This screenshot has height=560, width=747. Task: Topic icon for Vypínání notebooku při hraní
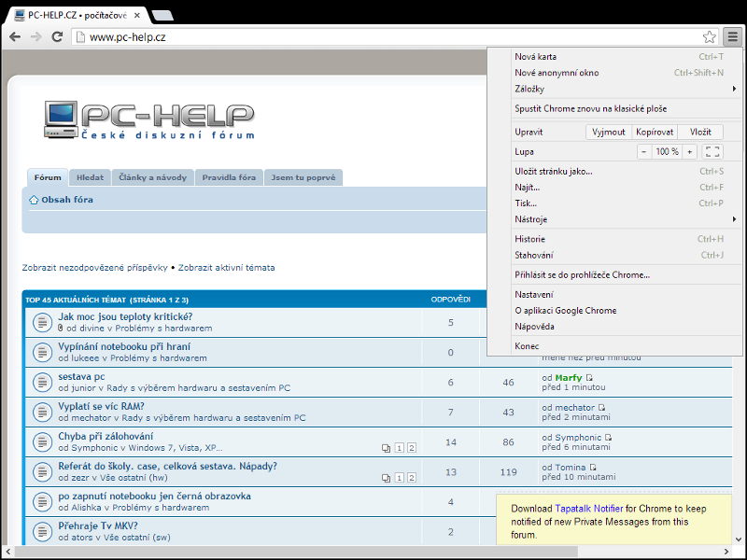click(42, 353)
